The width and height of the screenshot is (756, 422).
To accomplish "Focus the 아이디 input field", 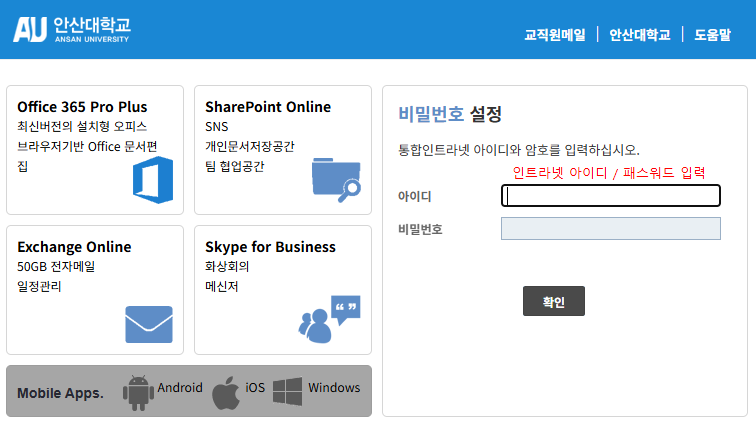I will tap(610, 196).
